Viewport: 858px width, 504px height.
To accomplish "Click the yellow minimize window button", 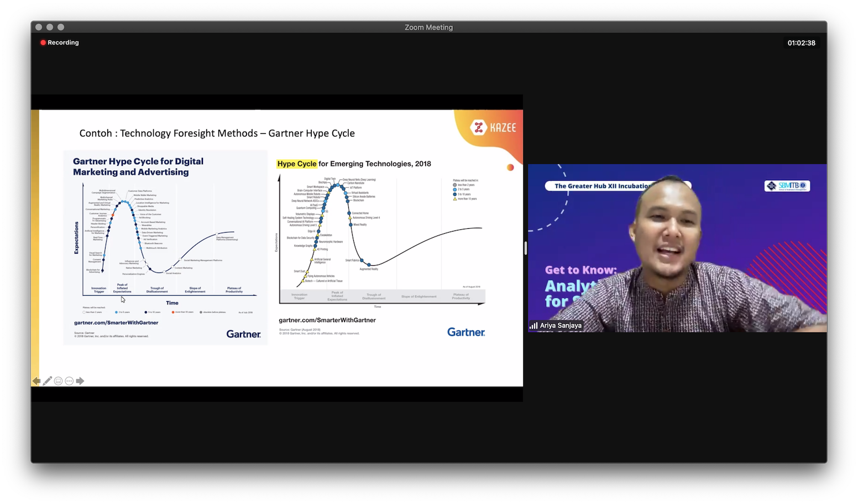I will click(50, 27).
